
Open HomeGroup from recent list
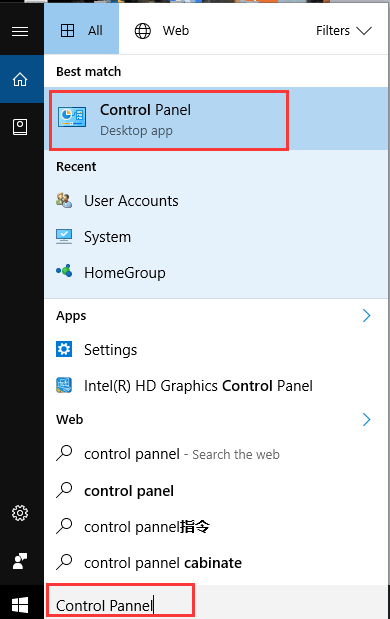[216, 273]
